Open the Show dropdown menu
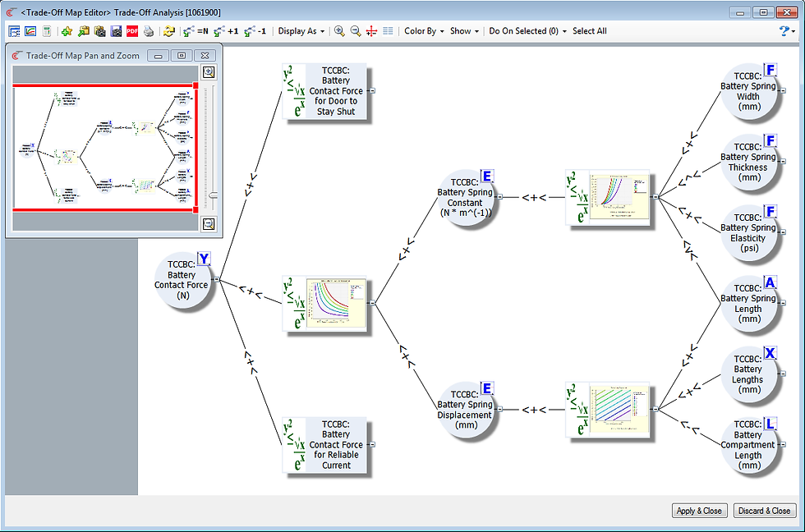The image size is (805, 532). coord(464,31)
